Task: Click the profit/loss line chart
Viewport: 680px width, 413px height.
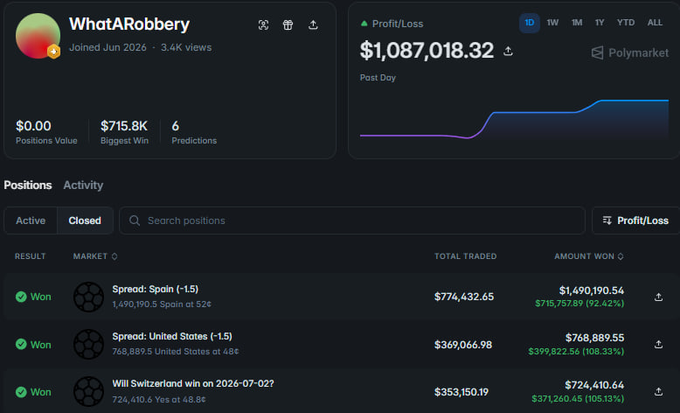Action: [x=514, y=119]
